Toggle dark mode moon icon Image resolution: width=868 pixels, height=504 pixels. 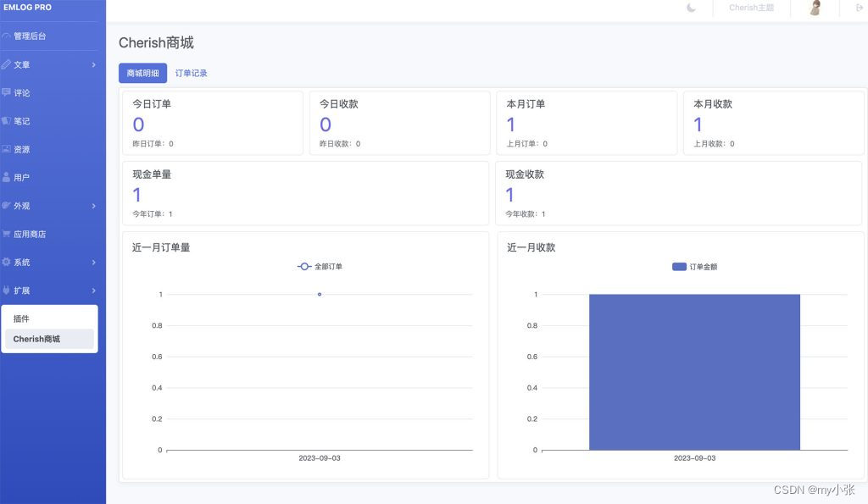[691, 8]
